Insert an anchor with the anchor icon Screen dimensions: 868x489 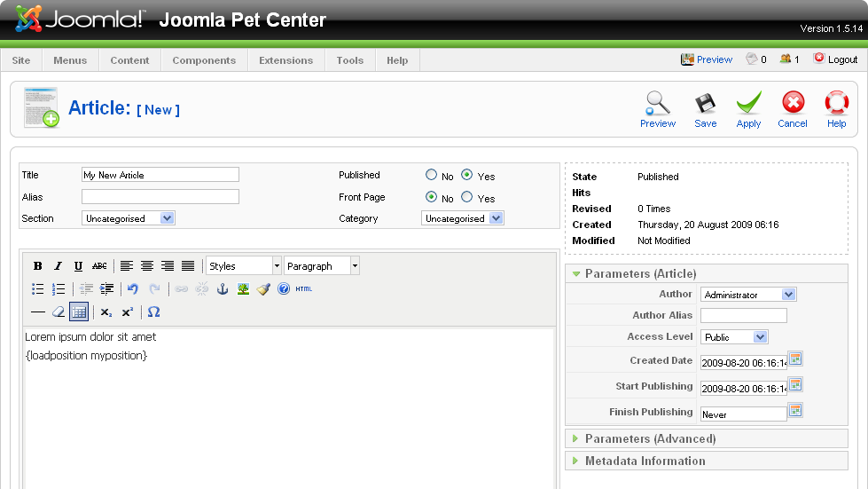pos(222,289)
